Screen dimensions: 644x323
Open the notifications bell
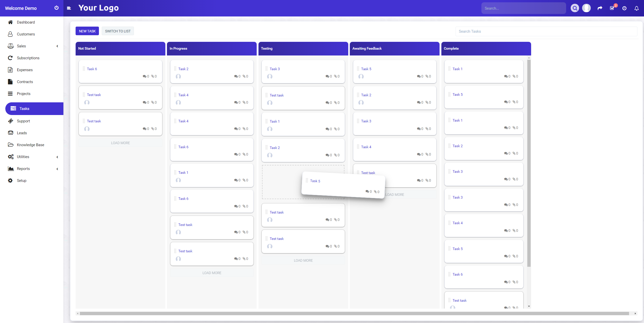(636, 8)
